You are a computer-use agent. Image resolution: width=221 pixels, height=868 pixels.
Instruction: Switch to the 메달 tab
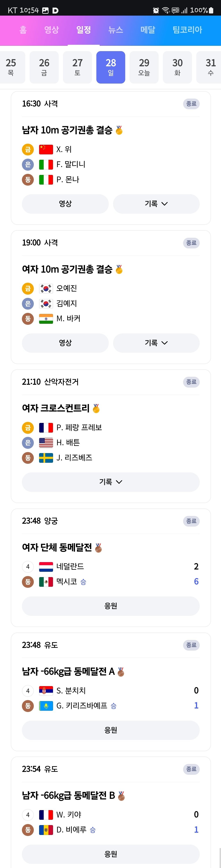[x=148, y=30]
